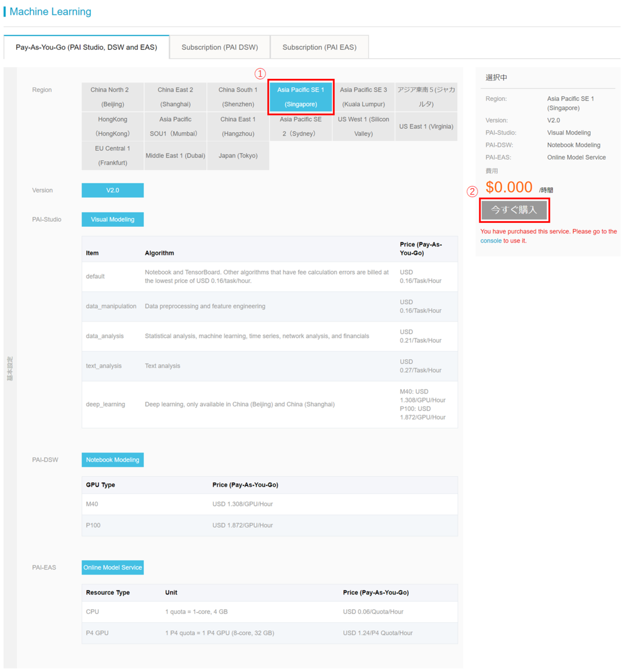Select version V2.0 option

coord(113,190)
